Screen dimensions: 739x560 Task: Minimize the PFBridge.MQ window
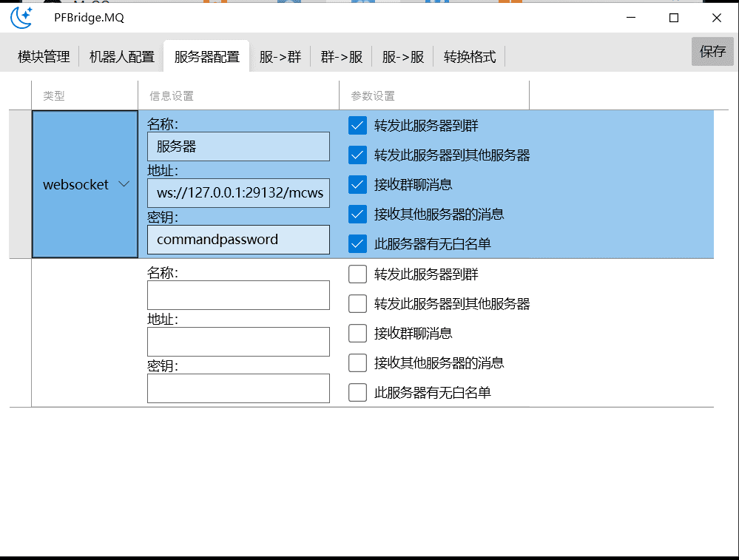point(631,18)
